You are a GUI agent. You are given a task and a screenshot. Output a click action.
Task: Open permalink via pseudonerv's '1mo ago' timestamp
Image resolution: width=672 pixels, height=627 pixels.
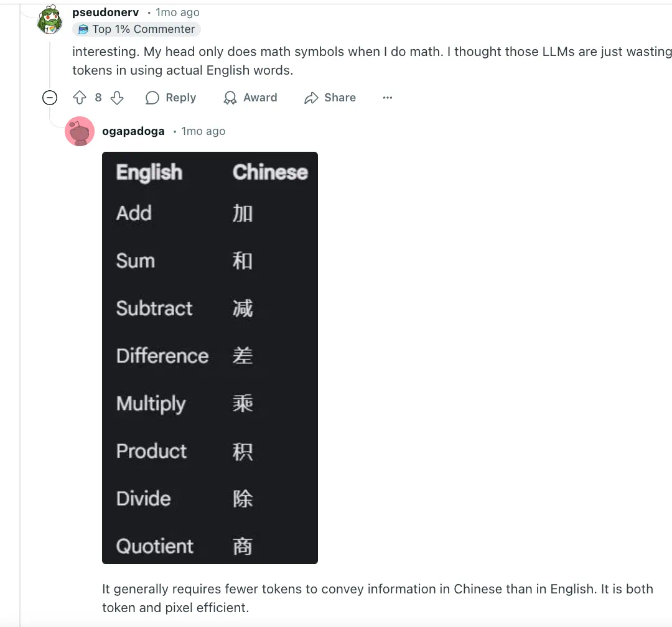tap(177, 12)
